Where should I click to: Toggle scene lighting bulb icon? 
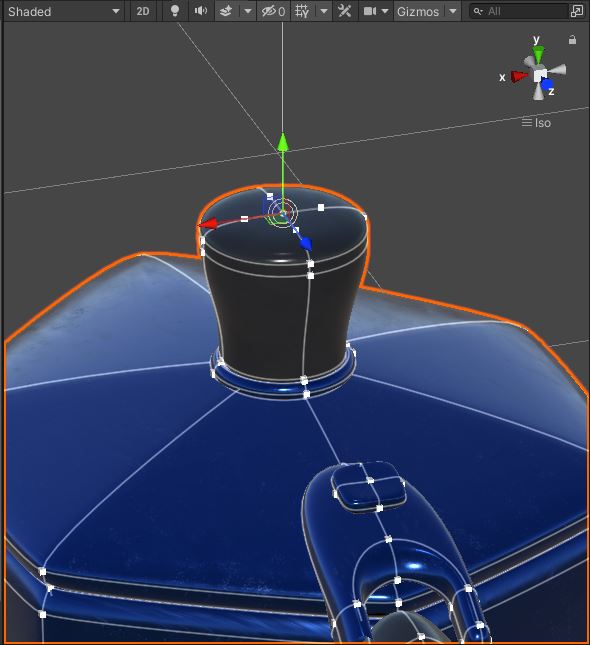coord(175,11)
